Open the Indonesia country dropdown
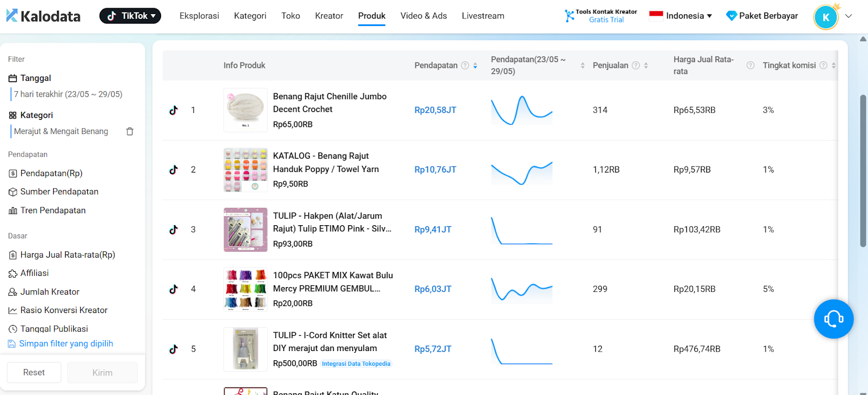 681,16
